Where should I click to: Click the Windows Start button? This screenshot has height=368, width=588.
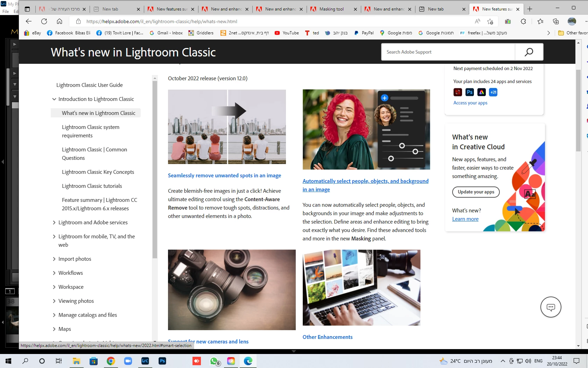8,361
